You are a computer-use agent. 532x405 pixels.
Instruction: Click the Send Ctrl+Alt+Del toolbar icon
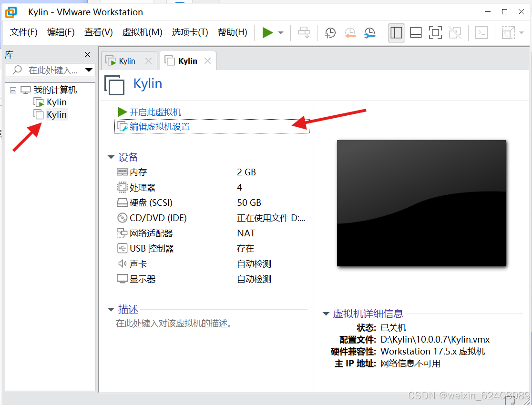click(x=304, y=32)
